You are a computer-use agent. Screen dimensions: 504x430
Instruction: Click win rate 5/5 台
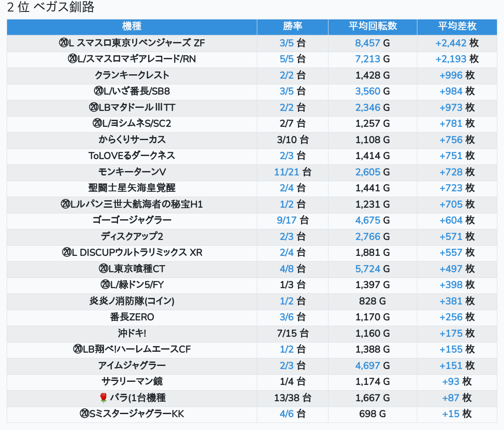click(x=293, y=59)
